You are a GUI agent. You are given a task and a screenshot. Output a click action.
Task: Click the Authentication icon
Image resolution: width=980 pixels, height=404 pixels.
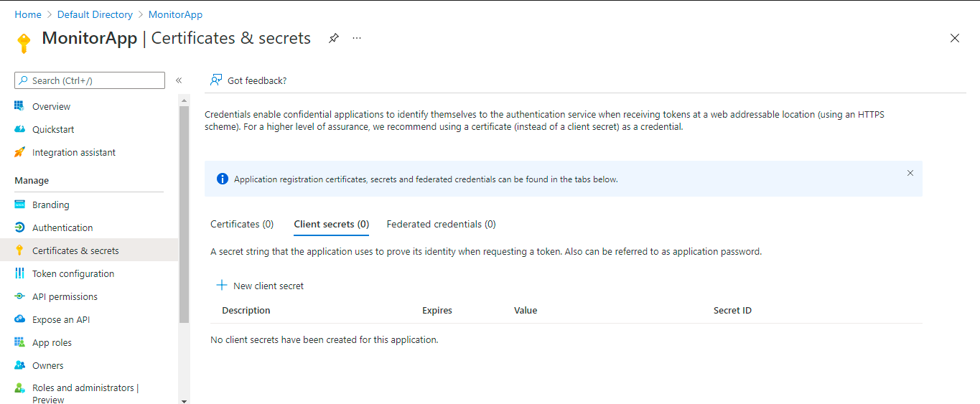[x=19, y=227]
